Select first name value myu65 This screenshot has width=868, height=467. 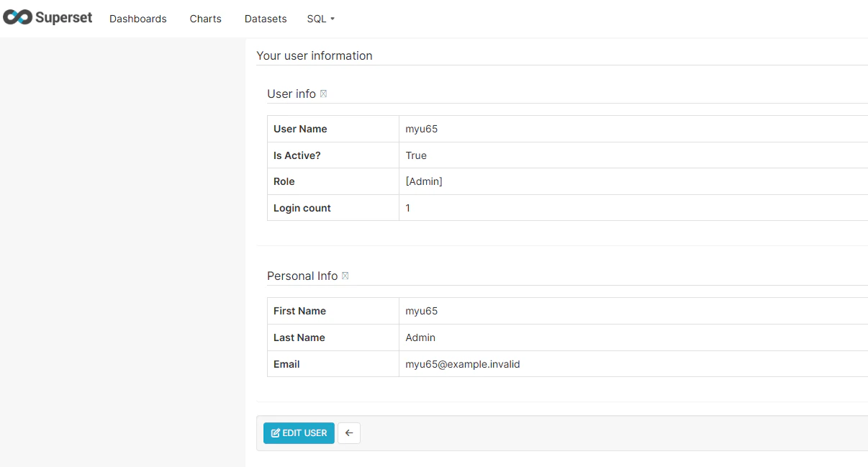pyautogui.click(x=422, y=311)
